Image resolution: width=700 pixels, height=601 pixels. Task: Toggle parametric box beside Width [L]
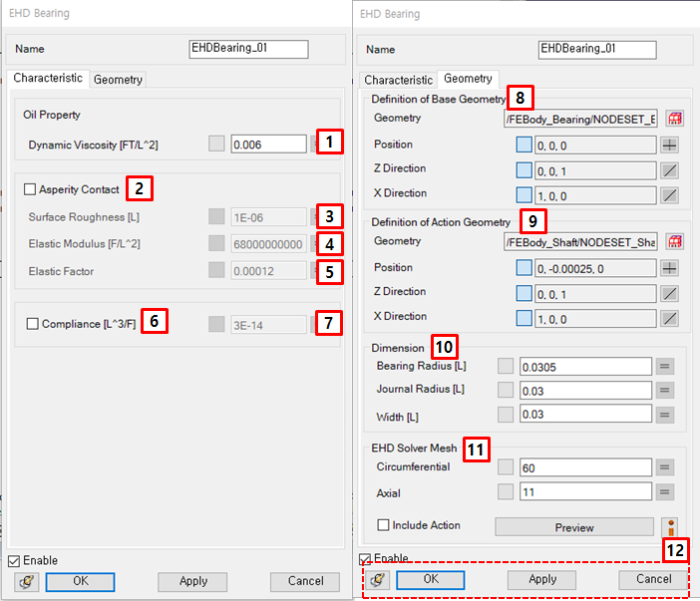[x=506, y=414]
